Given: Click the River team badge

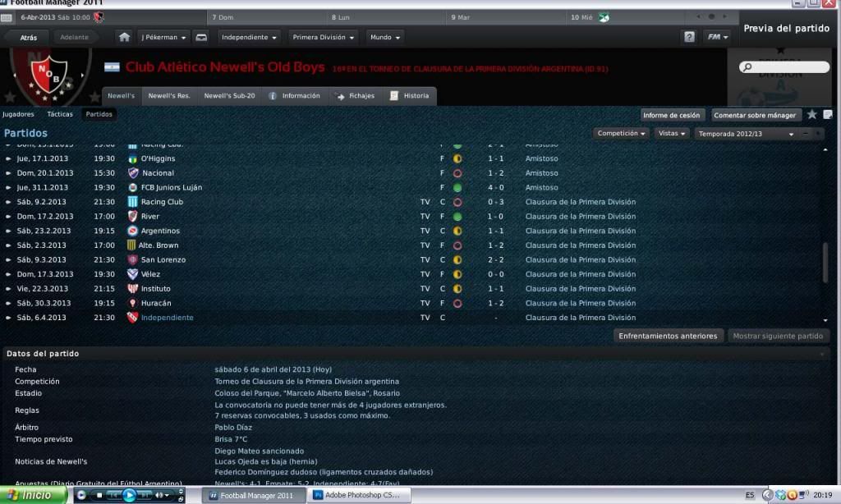Looking at the screenshot, I should [132, 217].
